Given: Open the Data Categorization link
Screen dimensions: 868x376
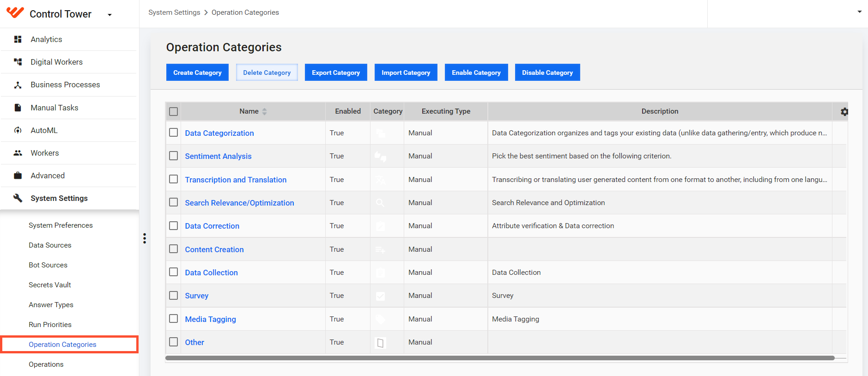Looking at the screenshot, I should [x=219, y=133].
